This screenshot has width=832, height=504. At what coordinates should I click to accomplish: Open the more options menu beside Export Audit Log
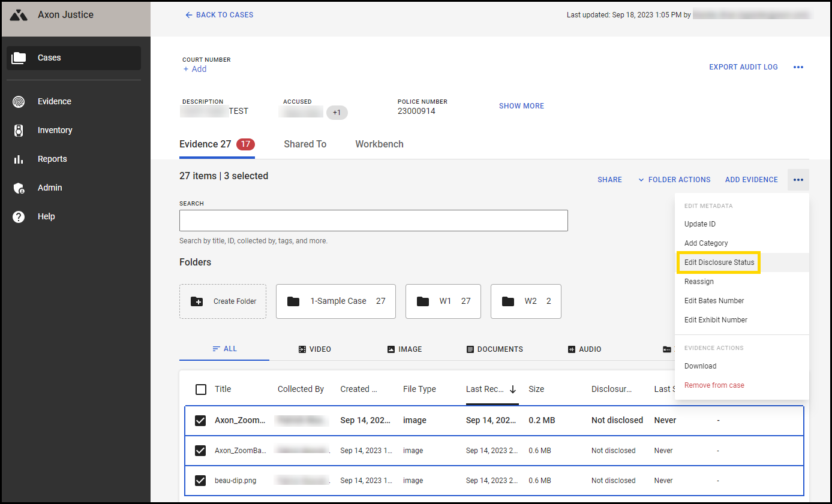pyautogui.click(x=798, y=67)
